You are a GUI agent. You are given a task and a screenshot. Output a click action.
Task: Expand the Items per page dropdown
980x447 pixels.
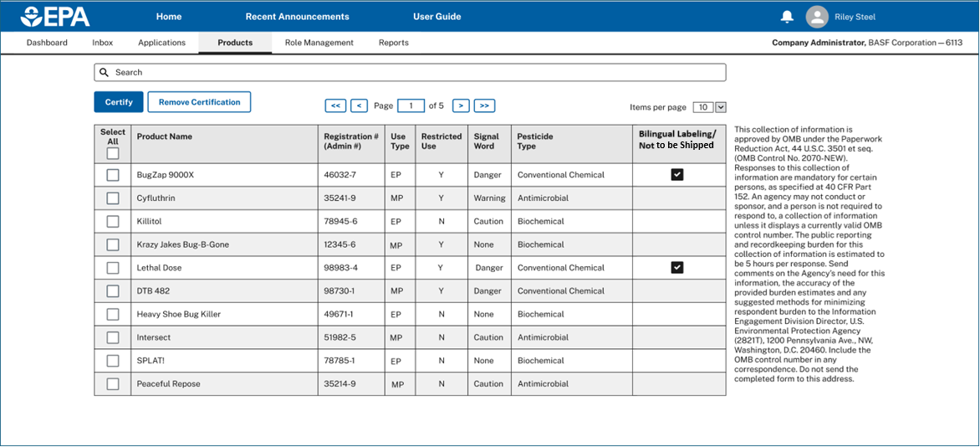pyautogui.click(x=721, y=107)
